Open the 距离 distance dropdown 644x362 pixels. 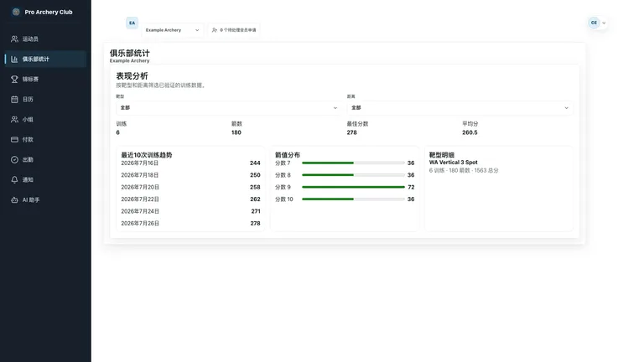click(x=460, y=108)
